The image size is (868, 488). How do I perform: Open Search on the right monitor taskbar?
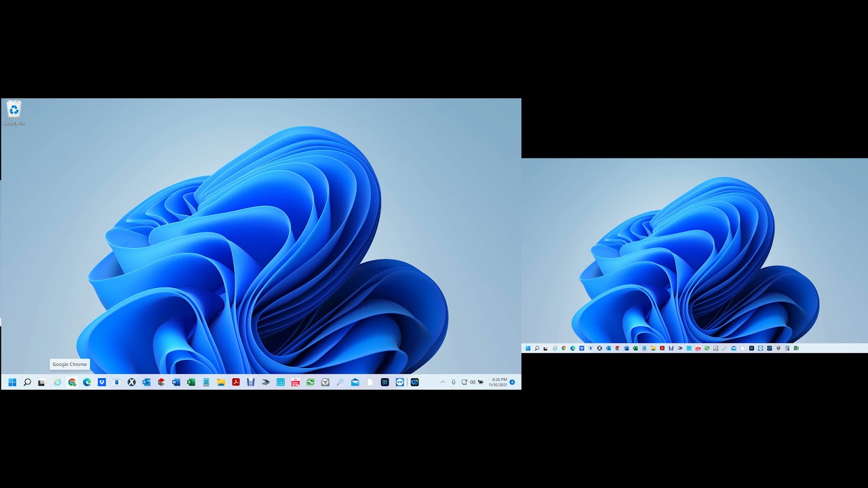point(537,348)
